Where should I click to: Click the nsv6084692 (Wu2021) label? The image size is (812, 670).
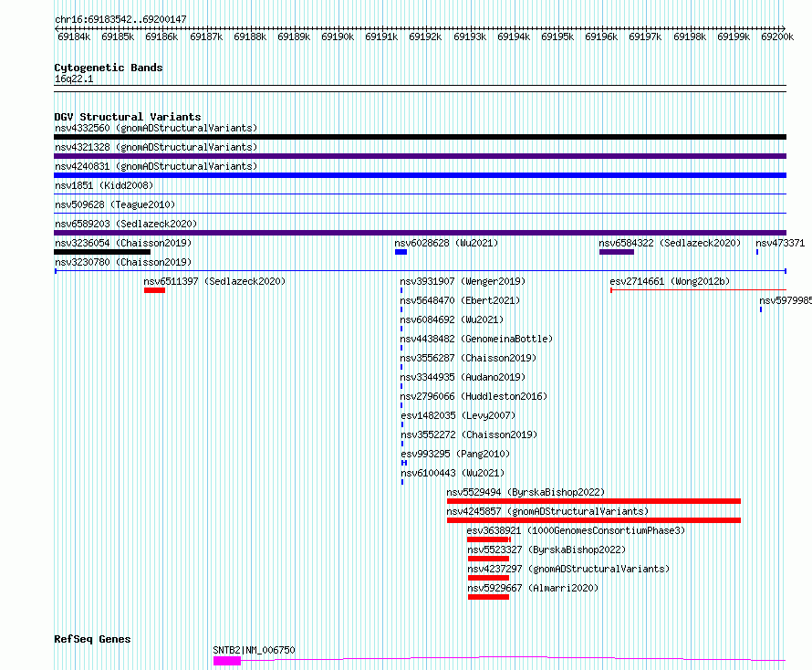[x=452, y=319]
